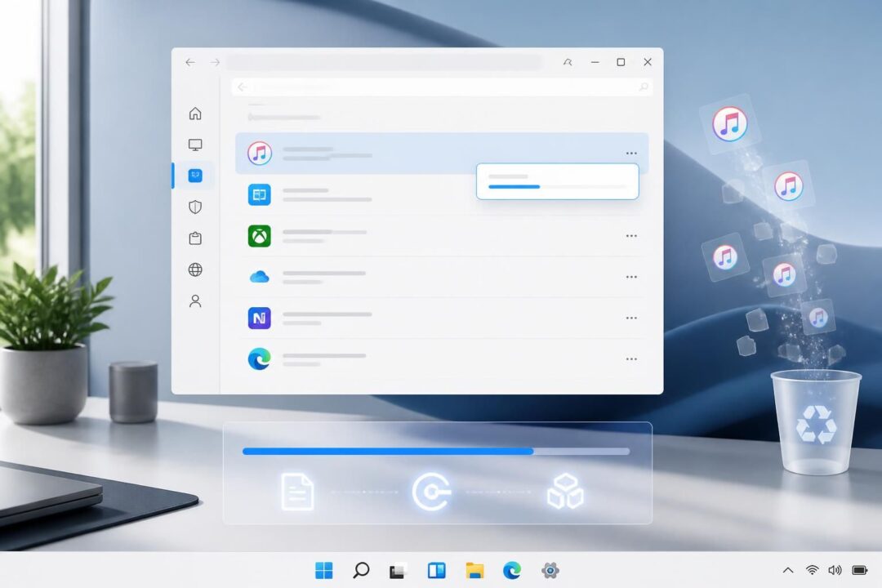Image resolution: width=882 pixels, height=588 pixels.
Task: Select the OneDrive cloud app icon
Action: [x=260, y=277]
